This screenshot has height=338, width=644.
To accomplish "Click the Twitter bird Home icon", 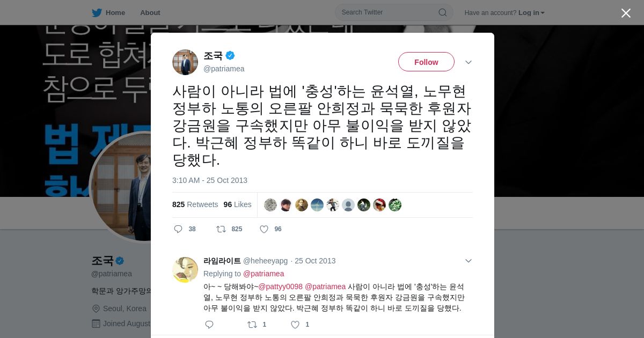I will click(x=97, y=12).
